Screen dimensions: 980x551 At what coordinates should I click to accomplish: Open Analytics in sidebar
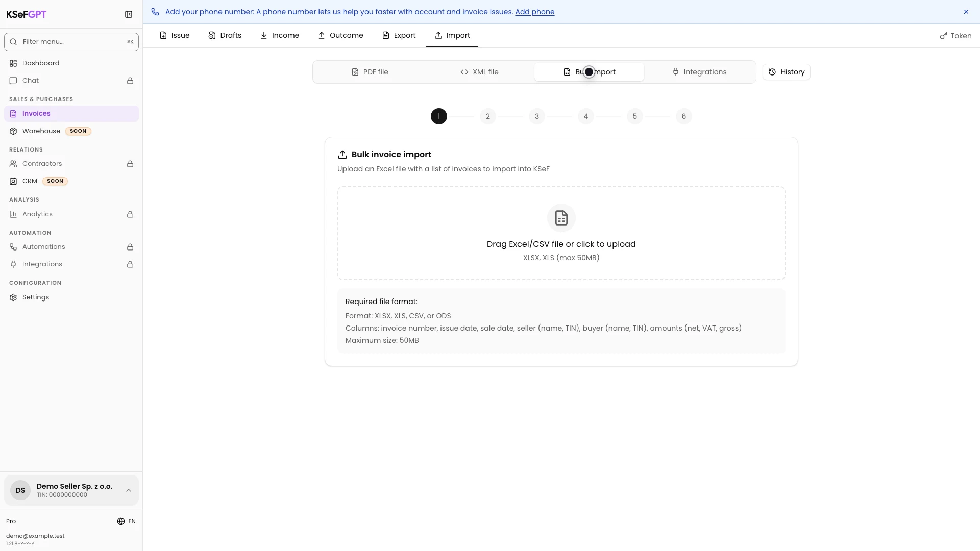click(x=71, y=214)
